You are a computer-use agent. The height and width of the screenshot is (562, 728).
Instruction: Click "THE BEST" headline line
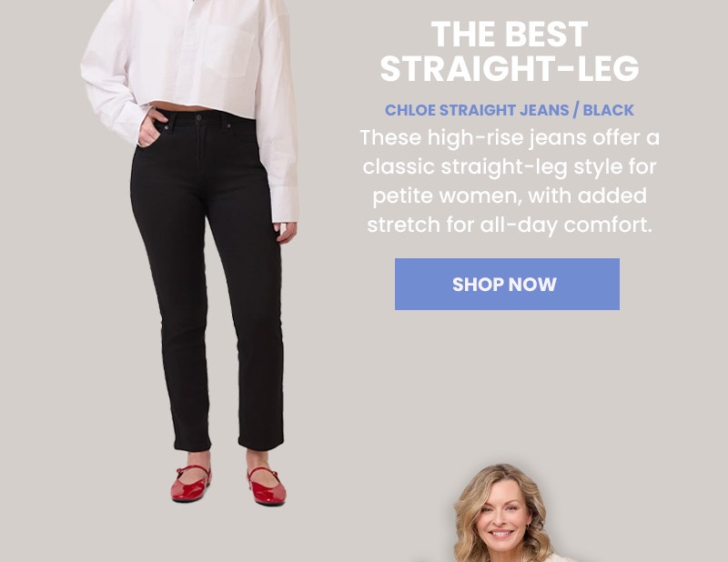pyautogui.click(x=510, y=34)
